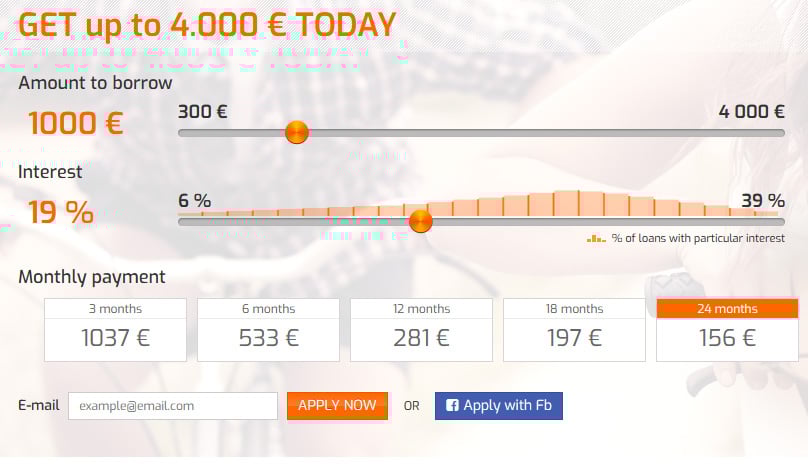The height and width of the screenshot is (465, 808).
Task: Choose the 12 months payment plan
Action: (x=422, y=330)
